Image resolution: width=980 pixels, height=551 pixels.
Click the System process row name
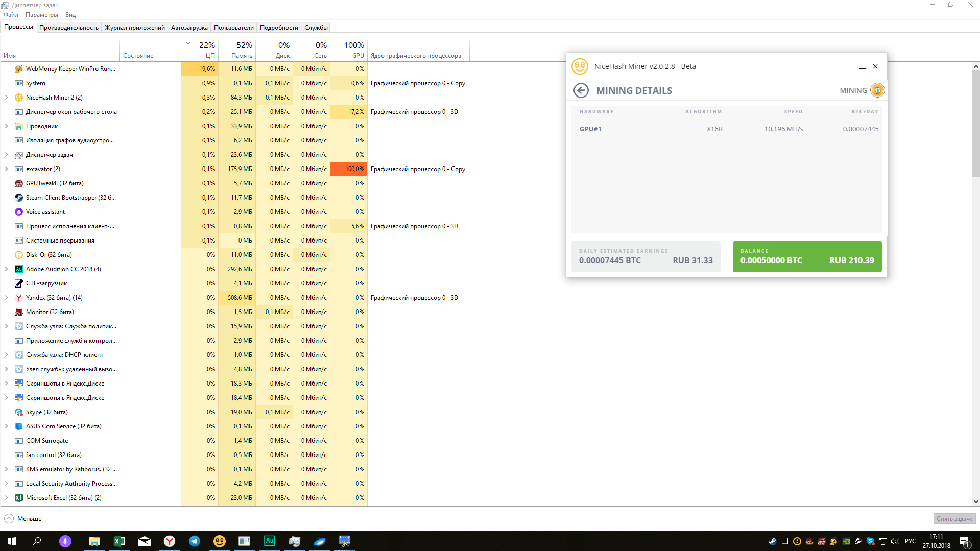click(36, 83)
